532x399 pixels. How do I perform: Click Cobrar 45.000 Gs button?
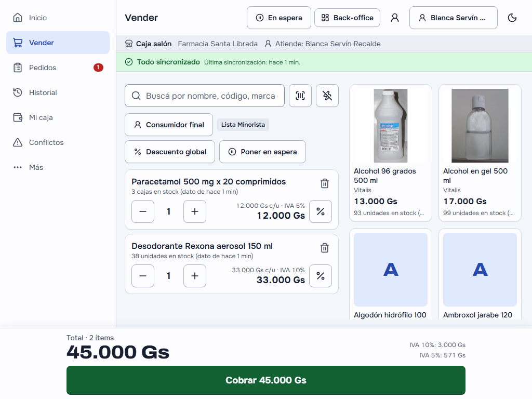[266, 380]
